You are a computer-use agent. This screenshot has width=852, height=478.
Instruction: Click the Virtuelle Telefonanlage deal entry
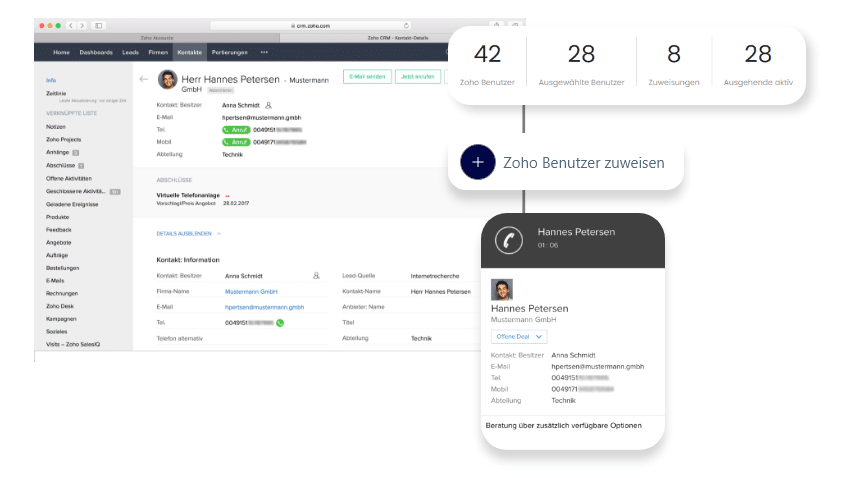(x=188, y=195)
